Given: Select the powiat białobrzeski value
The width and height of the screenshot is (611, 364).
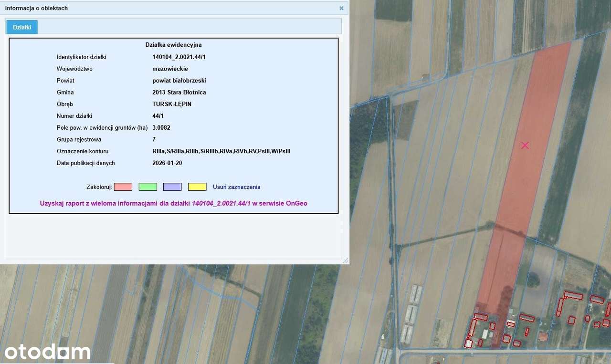Looking at the screenshot, I should click(x=179, y=81).
